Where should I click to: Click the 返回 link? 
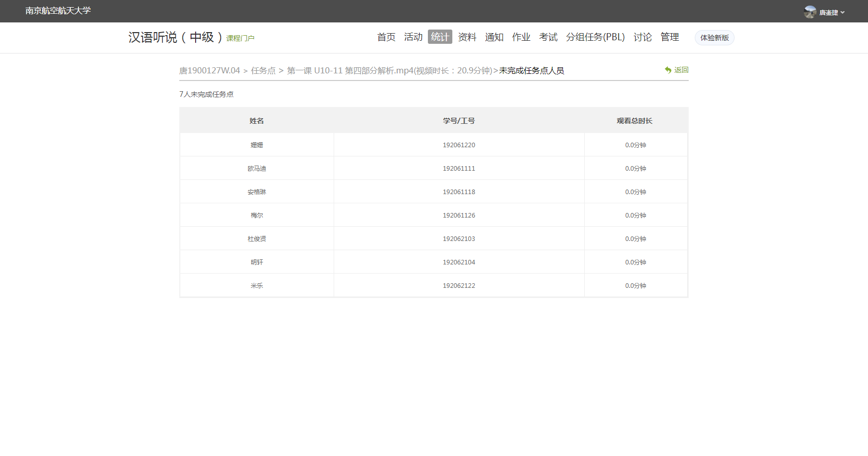point(681,70)
